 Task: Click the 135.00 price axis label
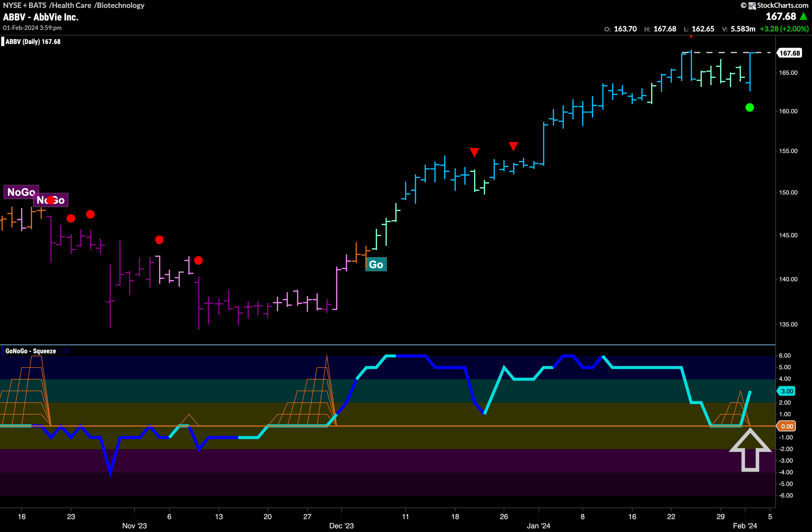tap(788, 325)
